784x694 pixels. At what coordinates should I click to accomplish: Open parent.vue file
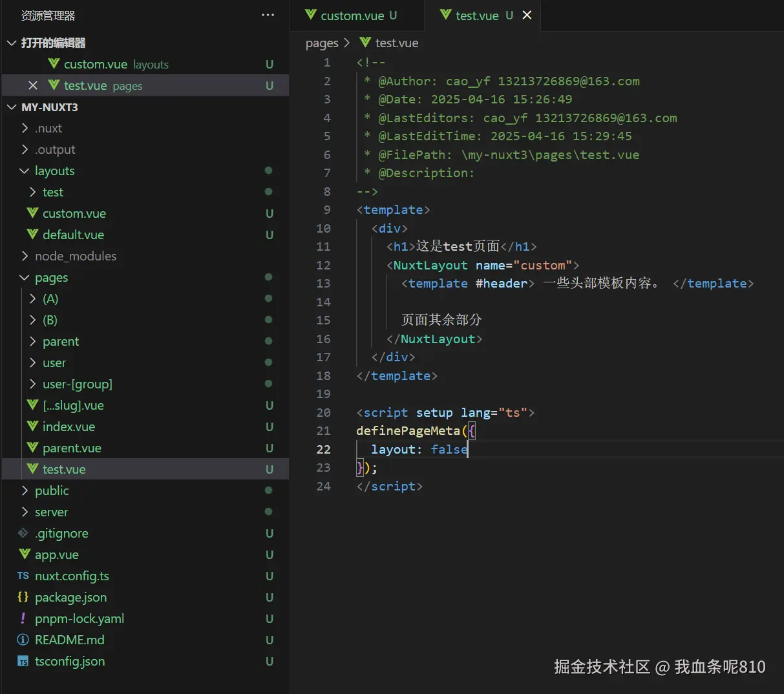click(x=145, y=448)
